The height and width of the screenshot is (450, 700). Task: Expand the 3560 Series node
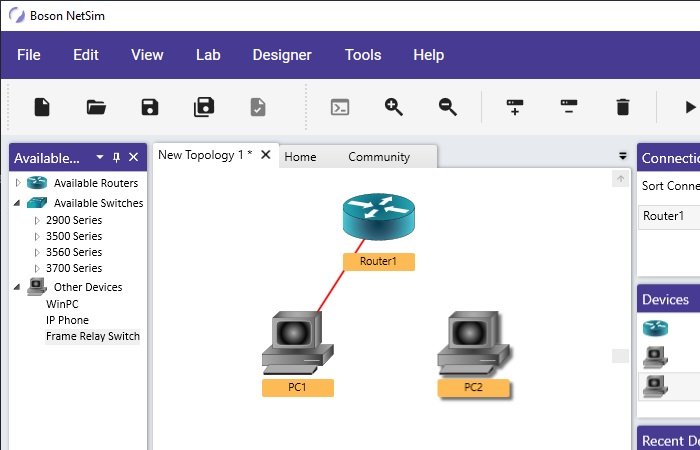[37, 252]
